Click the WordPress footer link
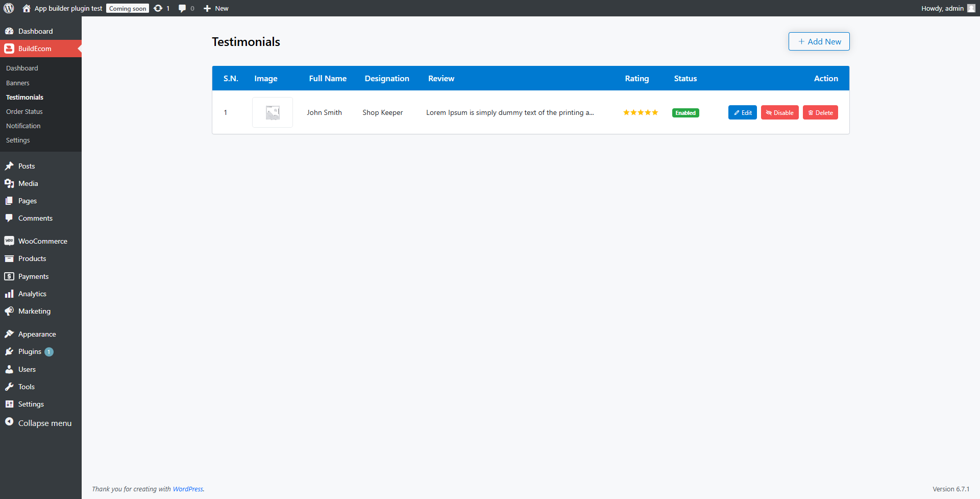Image resolution: width=980 pixels, height=499 pixels. (x=188, y=489)
